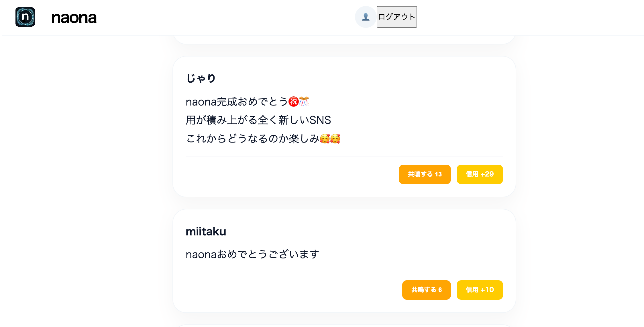Click text これからどうなるのか楽しみ

click(x=252, y=139)
